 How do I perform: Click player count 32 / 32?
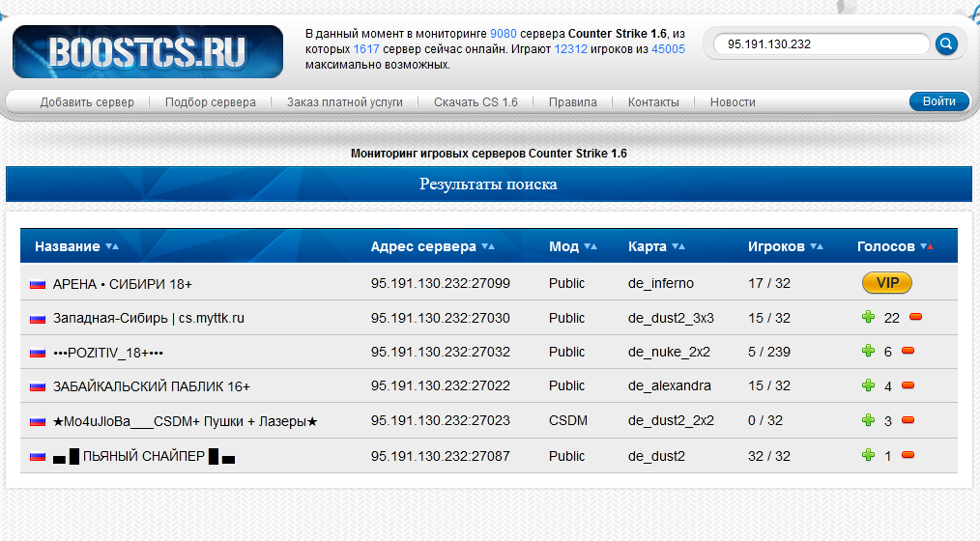[x=769, y=456]
